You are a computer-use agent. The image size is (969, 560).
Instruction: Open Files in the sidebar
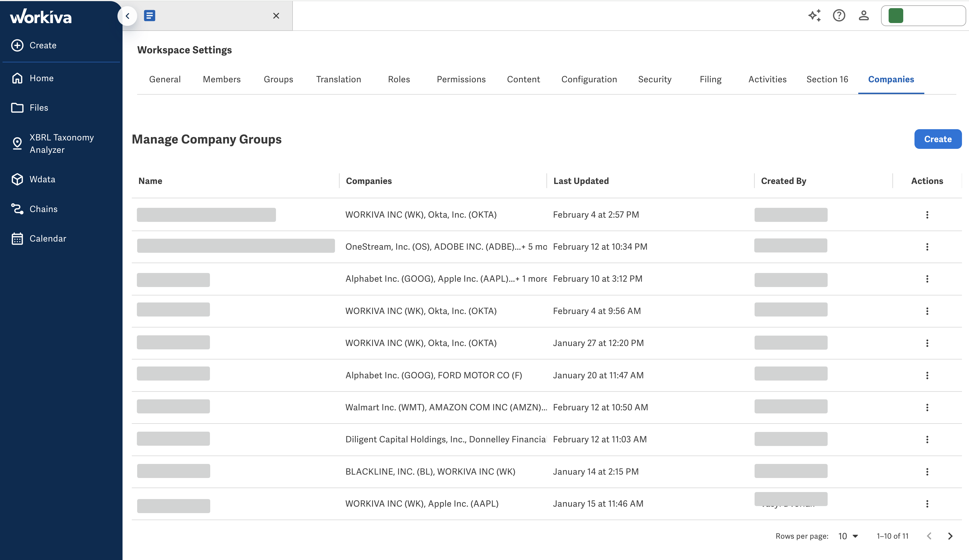(30, 108)
